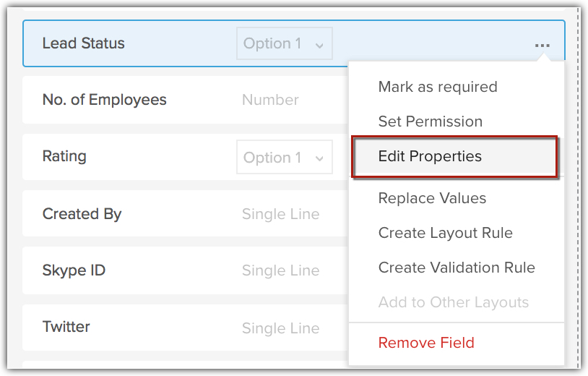Click the Number placeholder input

click(x=270, y=100)
